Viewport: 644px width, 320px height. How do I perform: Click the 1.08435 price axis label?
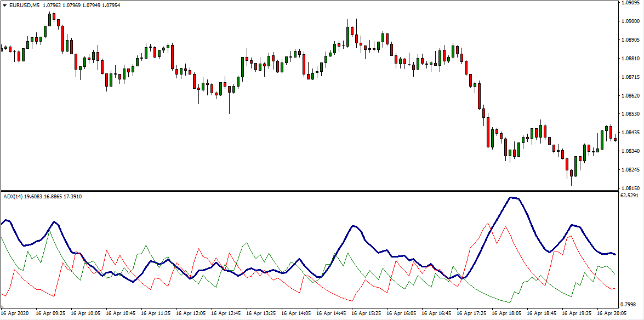point(630,132)
